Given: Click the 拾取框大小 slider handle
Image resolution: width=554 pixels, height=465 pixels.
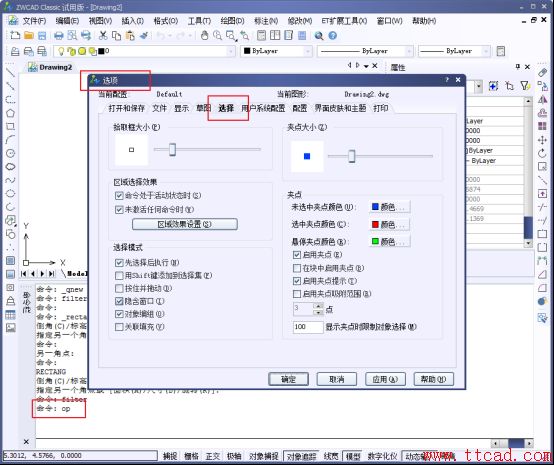Looking at the screenshot, I should (172, 149).
